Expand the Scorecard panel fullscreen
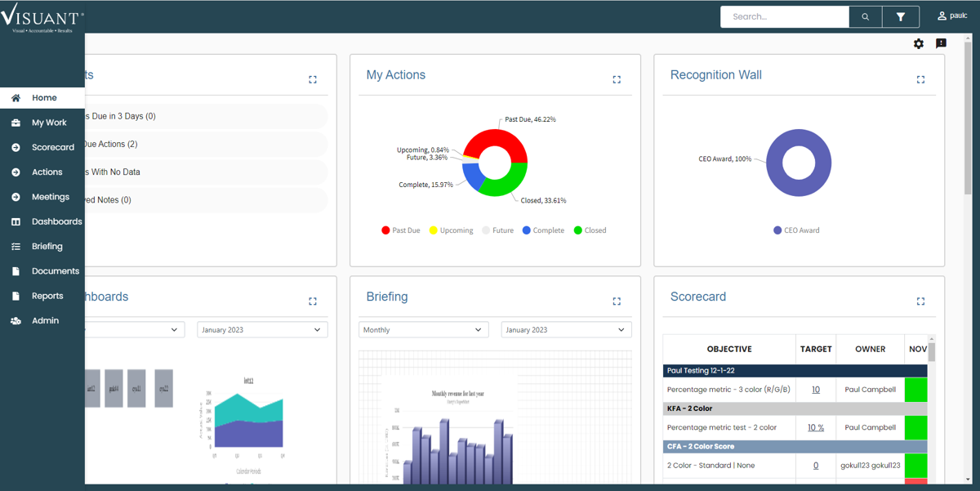 pos(920,301)
